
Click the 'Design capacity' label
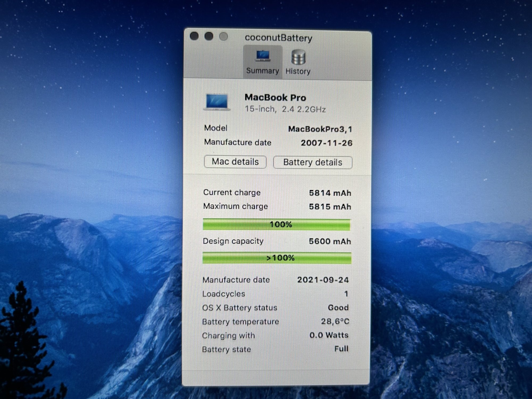pyautogui.click(x=233, y=241)
